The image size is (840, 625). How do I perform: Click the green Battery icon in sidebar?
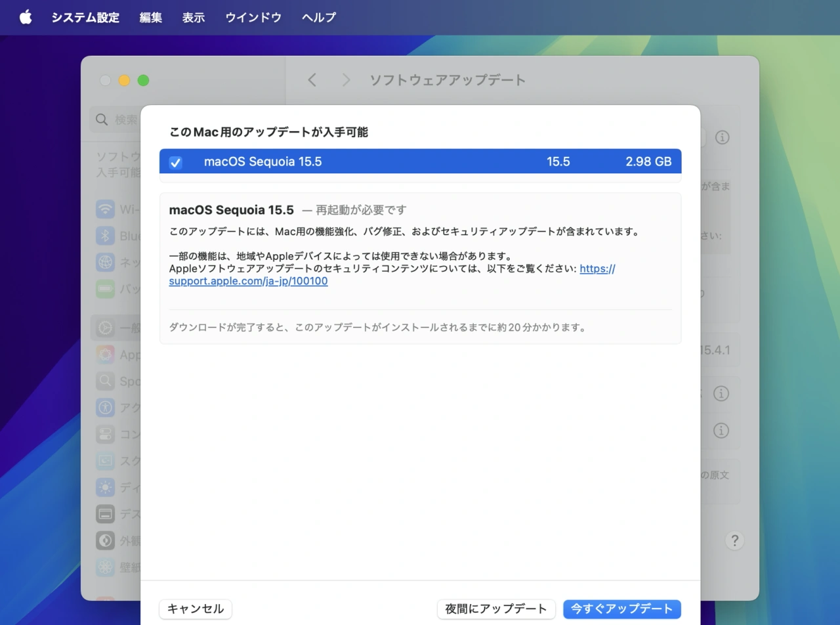coord(105,288)
